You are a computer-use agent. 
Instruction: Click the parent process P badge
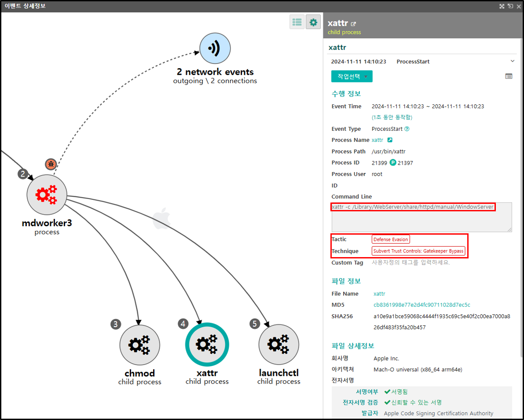coord(393,162)
